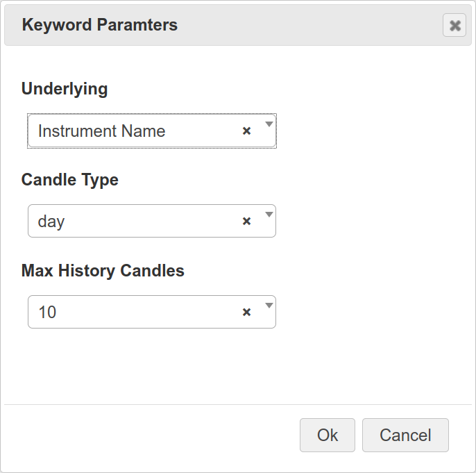The height and width of the screenshot is (473, 476).
Task: Expand the Max History Candles dropdown arrow
Action: tap(269, 306)
